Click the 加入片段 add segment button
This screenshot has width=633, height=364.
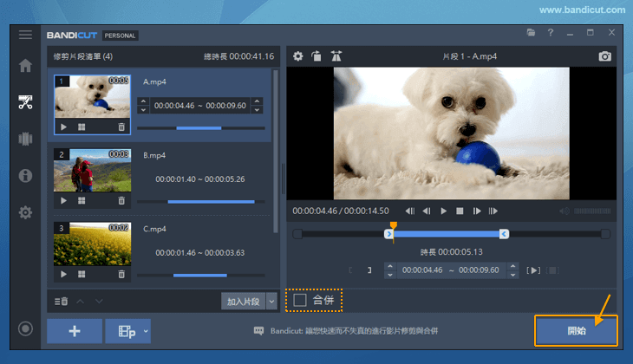tap(243, 301)
